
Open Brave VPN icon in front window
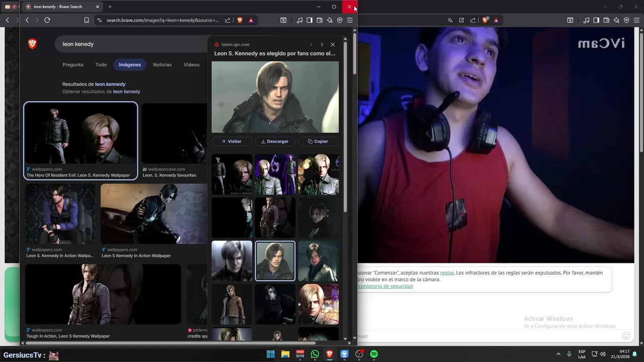340,20
